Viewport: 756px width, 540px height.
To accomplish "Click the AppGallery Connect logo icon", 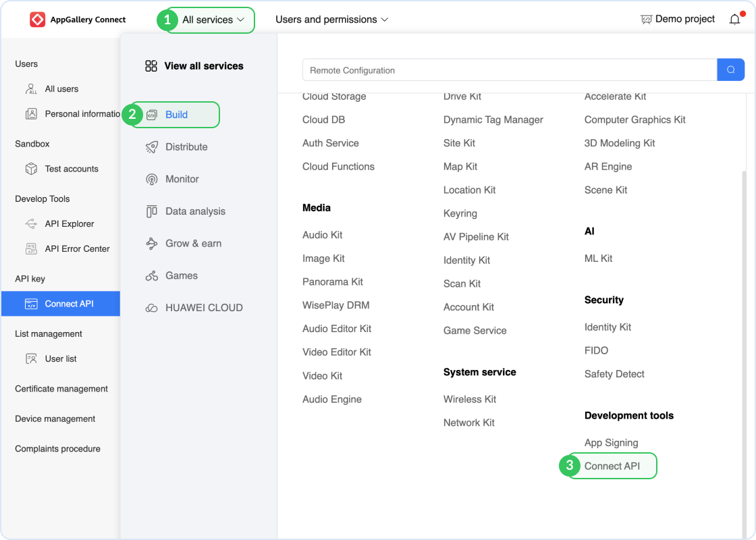I will 38,20.
